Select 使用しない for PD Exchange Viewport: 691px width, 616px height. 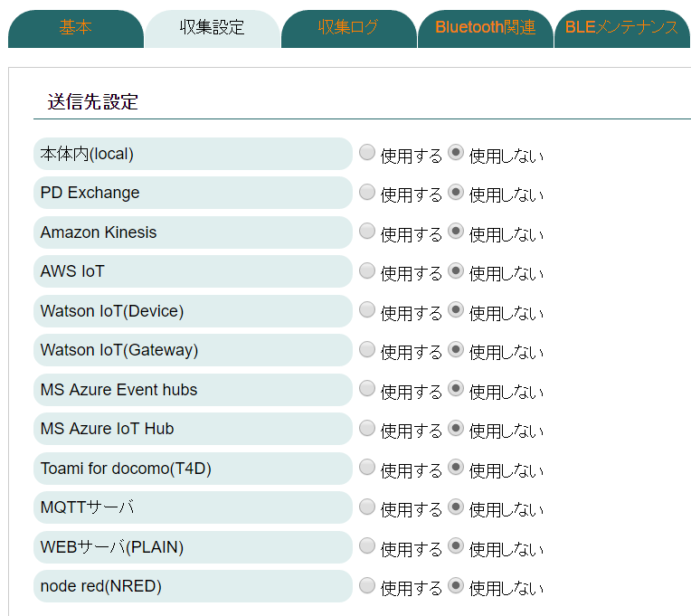click(x=456, y=192)
